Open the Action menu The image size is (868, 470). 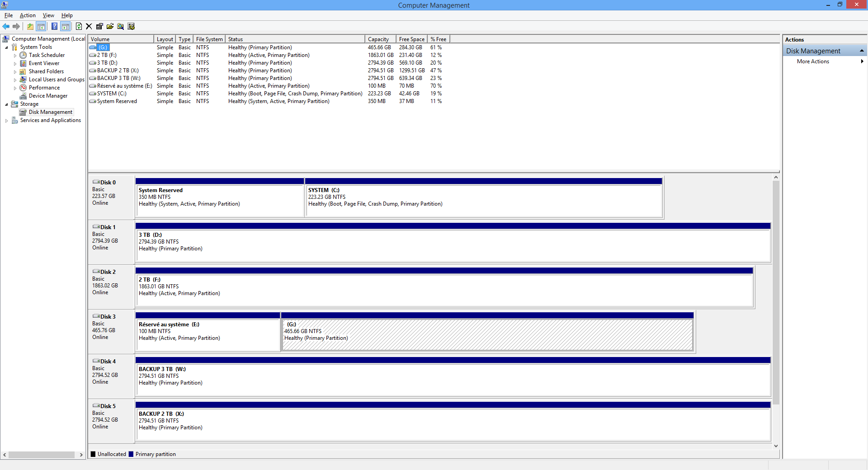pyautogui.click(x=28, y=15)
